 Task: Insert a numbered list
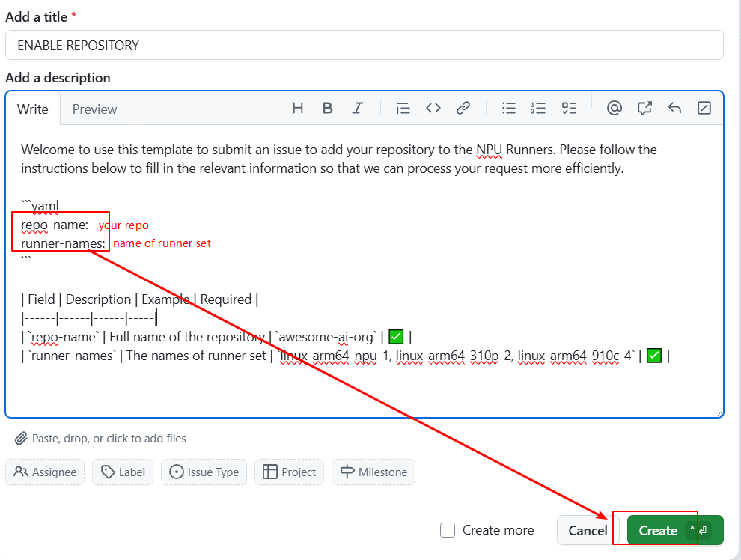538,109
